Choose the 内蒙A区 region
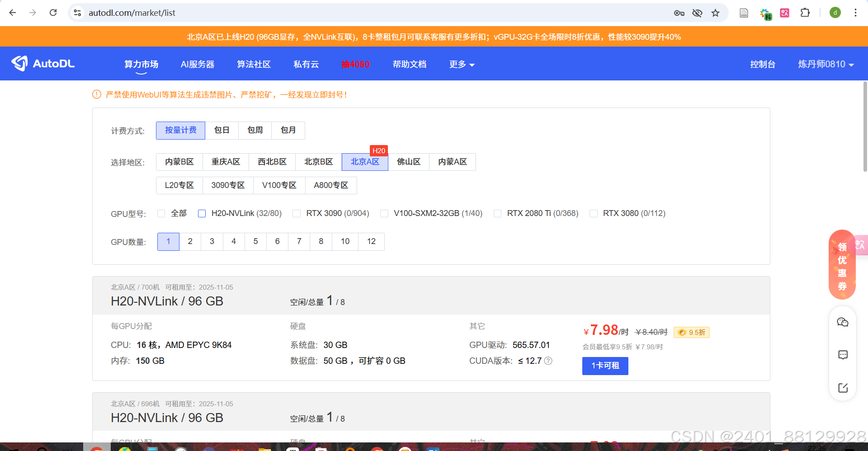The height and width of the screenshot is (451, 868). [x=452, y=162]
